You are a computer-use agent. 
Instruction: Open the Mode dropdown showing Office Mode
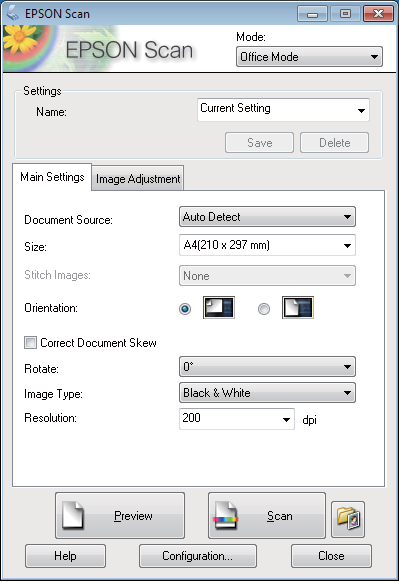click(309, 57)
